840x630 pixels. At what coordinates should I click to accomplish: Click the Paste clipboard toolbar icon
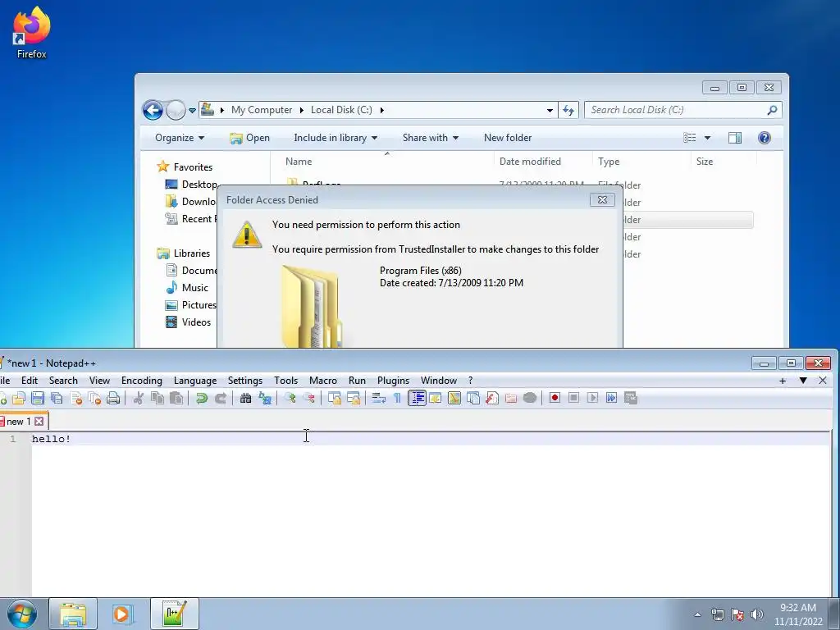pos(176,398)
